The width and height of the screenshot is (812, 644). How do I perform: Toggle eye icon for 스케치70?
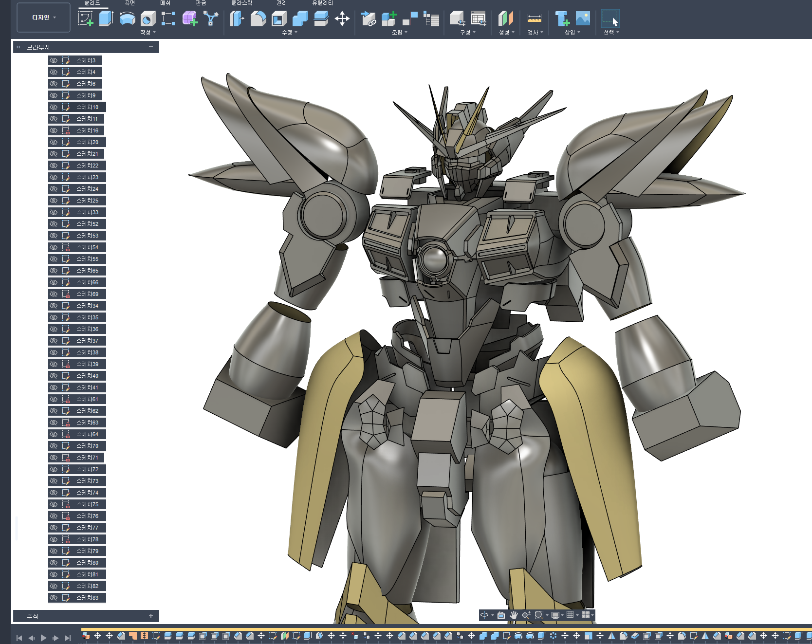click(54, 446)
